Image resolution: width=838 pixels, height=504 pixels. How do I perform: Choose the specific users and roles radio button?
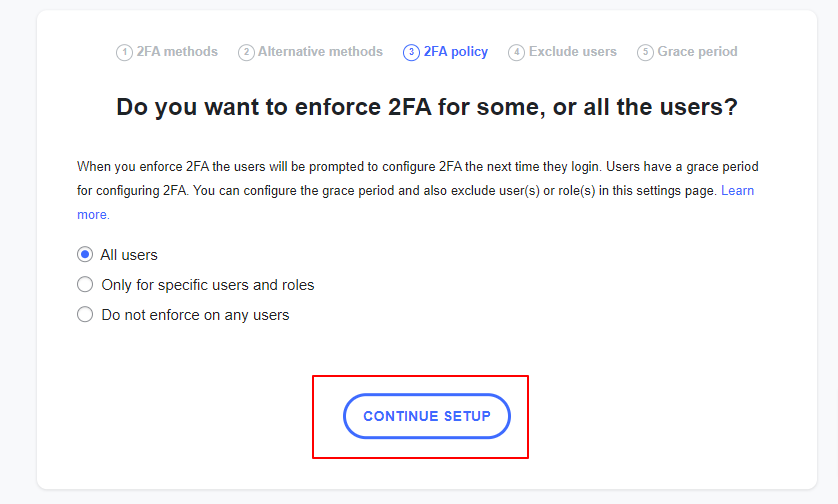(x=85, y=285)
